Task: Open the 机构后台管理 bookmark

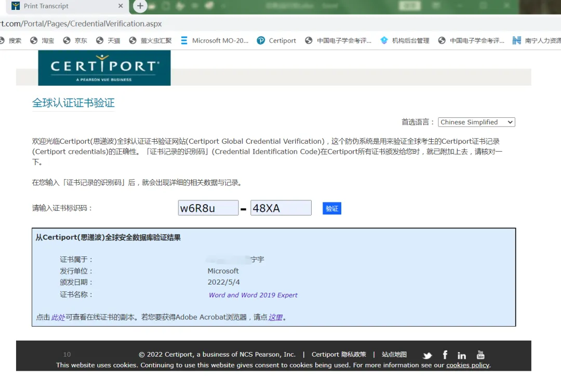Action: click(x=405, y=40)
